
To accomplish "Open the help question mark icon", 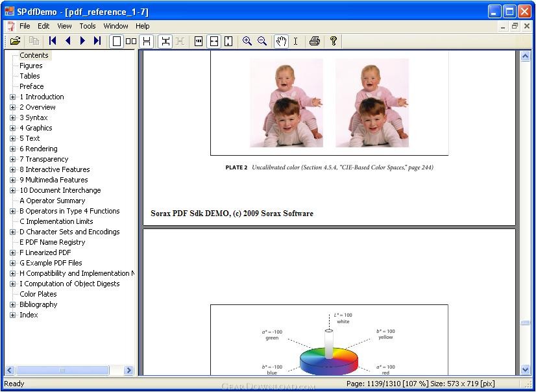I will (x=334, y=41).
